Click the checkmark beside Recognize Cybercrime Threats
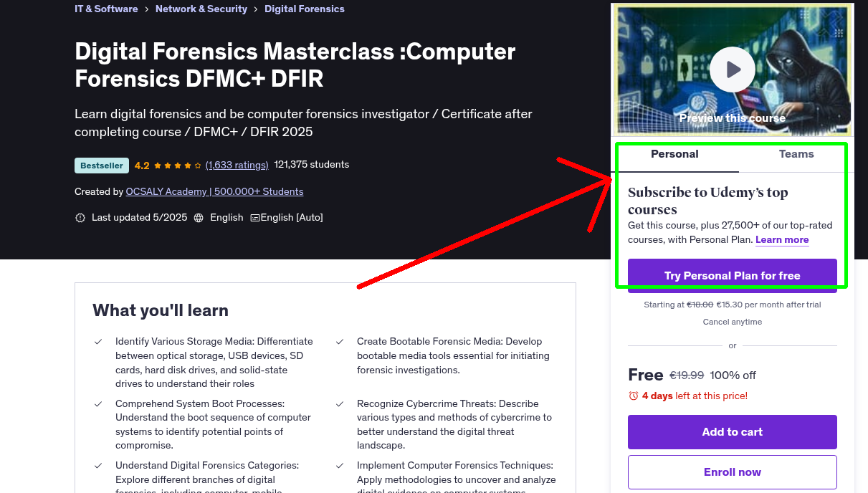 (x=340, y=404)
